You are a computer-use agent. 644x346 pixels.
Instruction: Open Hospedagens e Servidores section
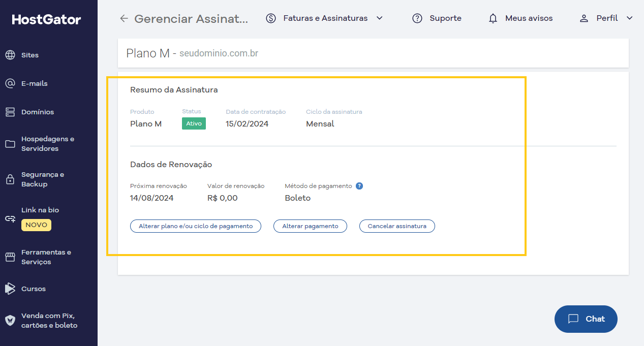49,144
